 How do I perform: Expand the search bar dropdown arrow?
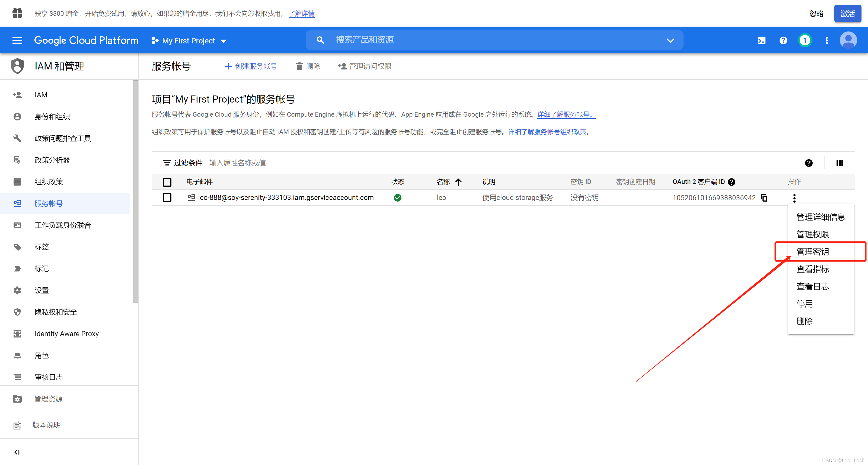click(670, 40)
